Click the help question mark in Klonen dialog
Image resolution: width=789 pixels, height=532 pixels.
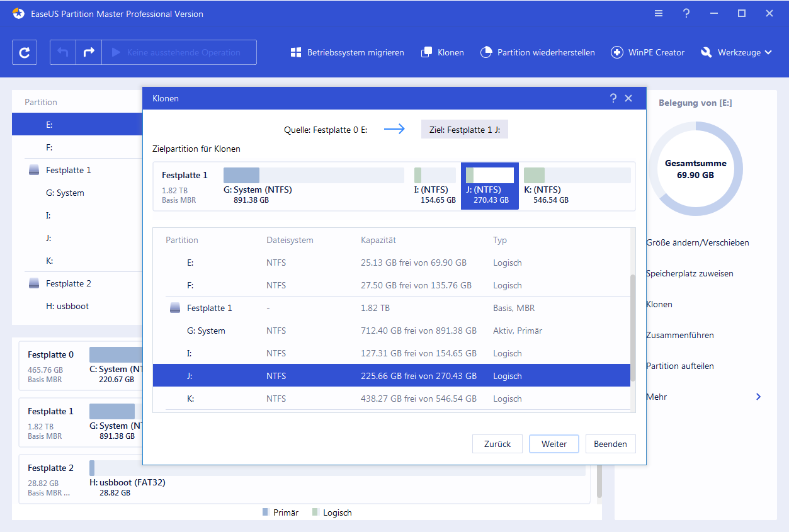tap(613, 98)
